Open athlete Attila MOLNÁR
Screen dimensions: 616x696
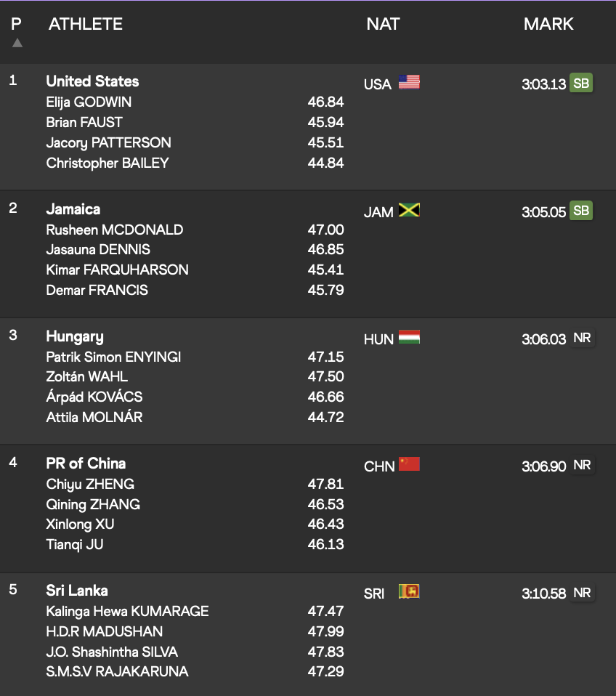[94, 417]
